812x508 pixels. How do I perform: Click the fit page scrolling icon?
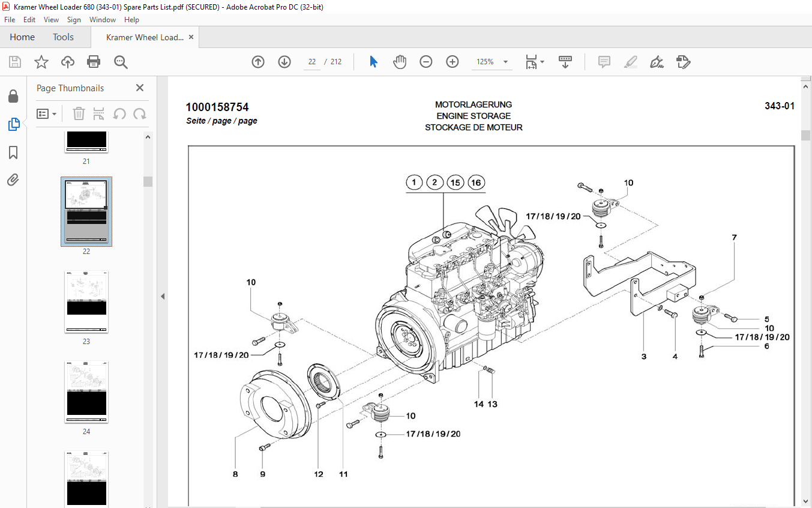pos(532,62)
